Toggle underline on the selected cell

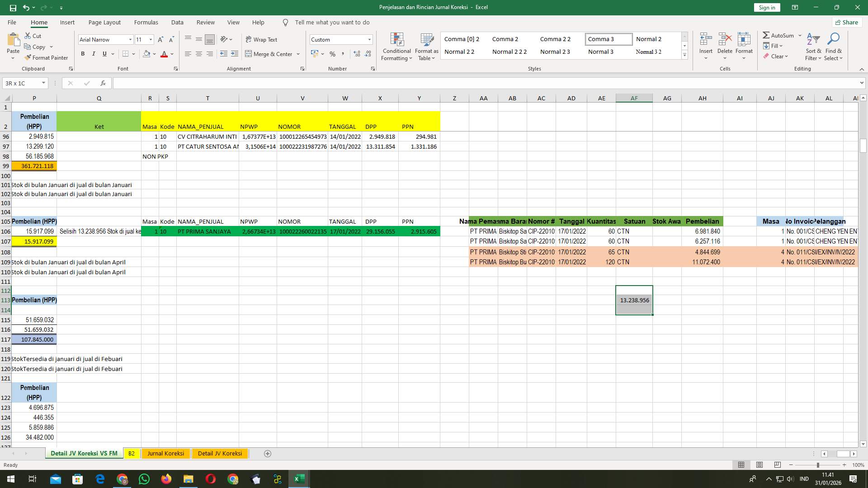[104, 54]
